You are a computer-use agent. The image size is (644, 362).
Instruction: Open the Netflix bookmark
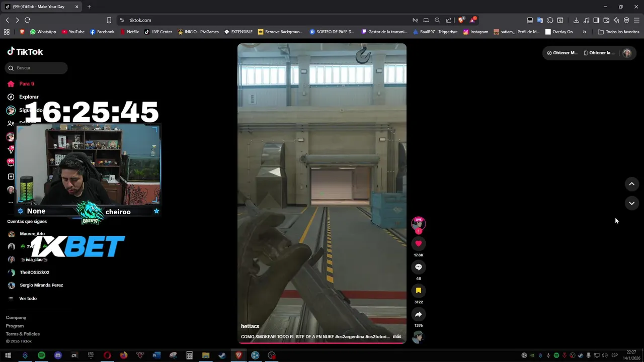pos(129,32)
